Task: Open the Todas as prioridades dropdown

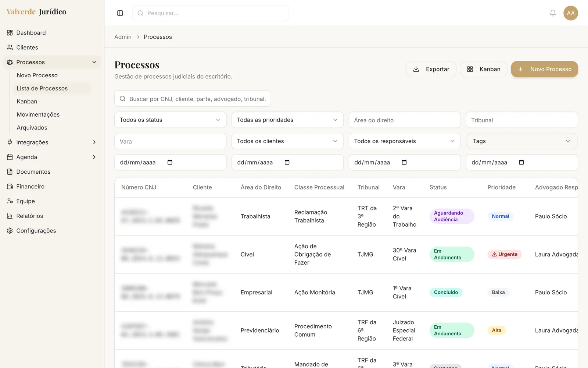Action: click(x=287, y=120)
